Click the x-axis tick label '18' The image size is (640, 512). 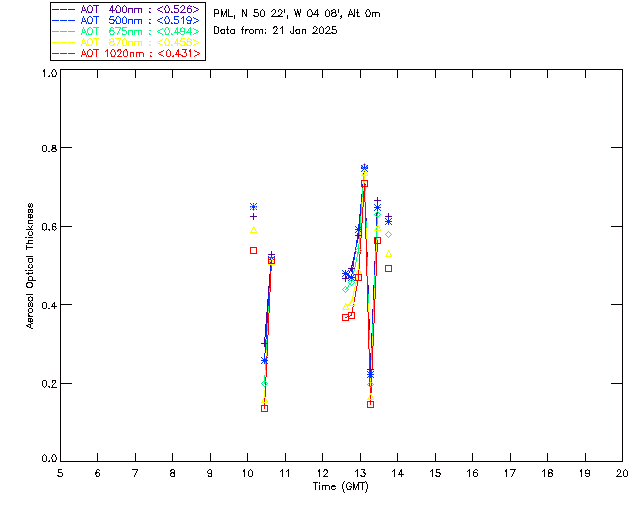click(x=548, y=473)
